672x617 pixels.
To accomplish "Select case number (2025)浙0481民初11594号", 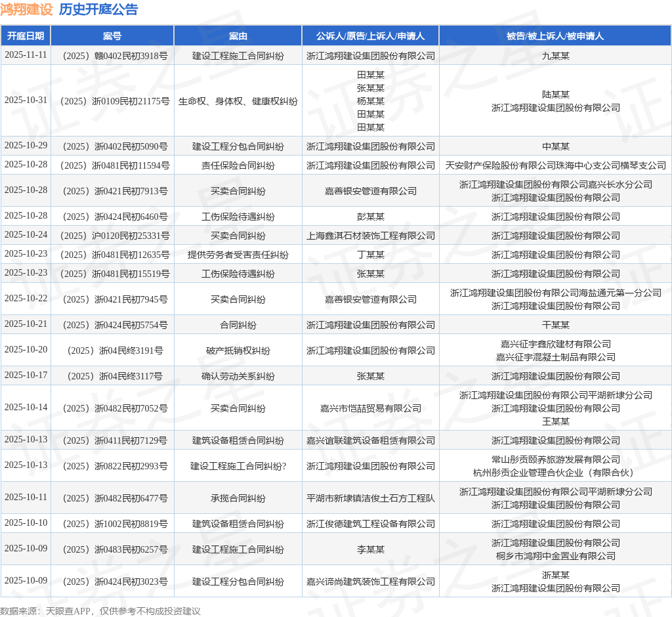I will click(115, 165).
